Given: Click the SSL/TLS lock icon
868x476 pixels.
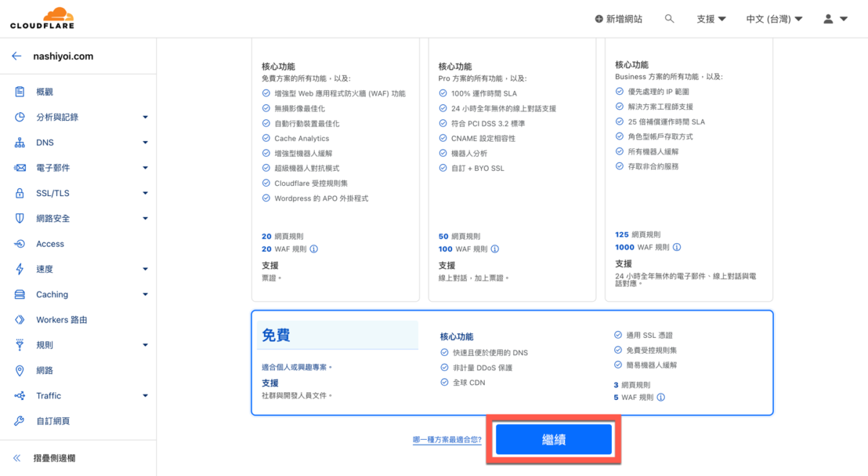Looking at the screenshot, I should [20, 193].
